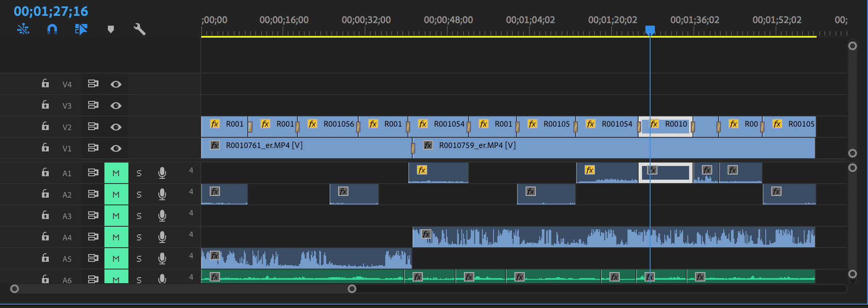Open Timeline display settings wrench
The height and width of the screenshot is (308, 868).
click(x=140, y=29)
